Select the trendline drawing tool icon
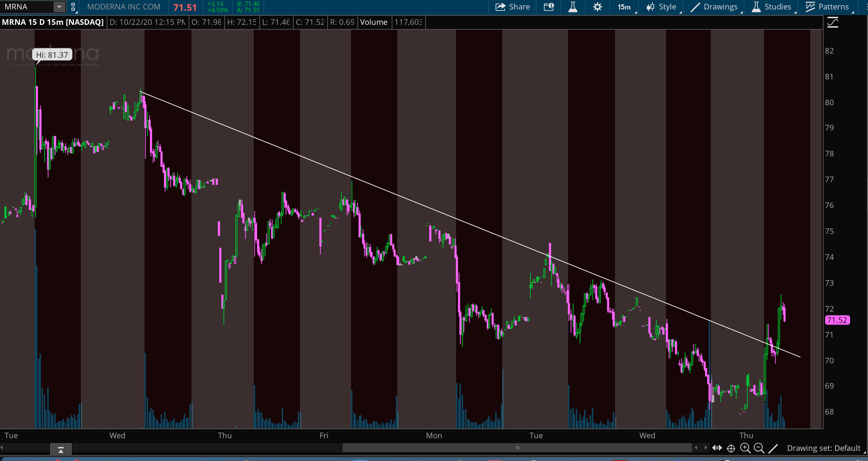The height and width of the screenshot is (461, 868). (x=773, y=448)
